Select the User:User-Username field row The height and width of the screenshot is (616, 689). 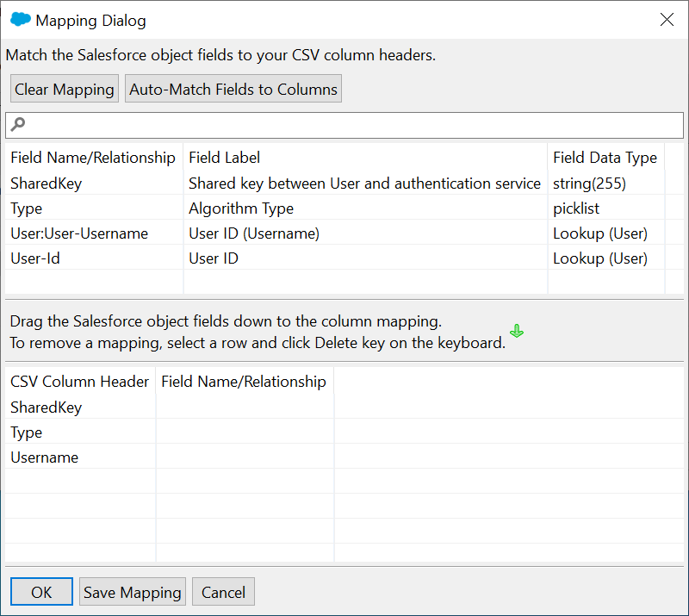79,233
